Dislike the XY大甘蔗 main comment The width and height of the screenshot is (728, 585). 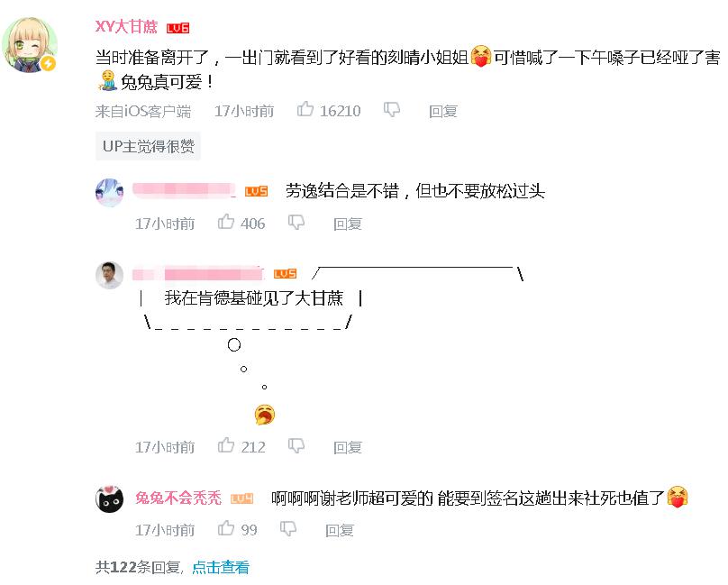tap(391, 110)
